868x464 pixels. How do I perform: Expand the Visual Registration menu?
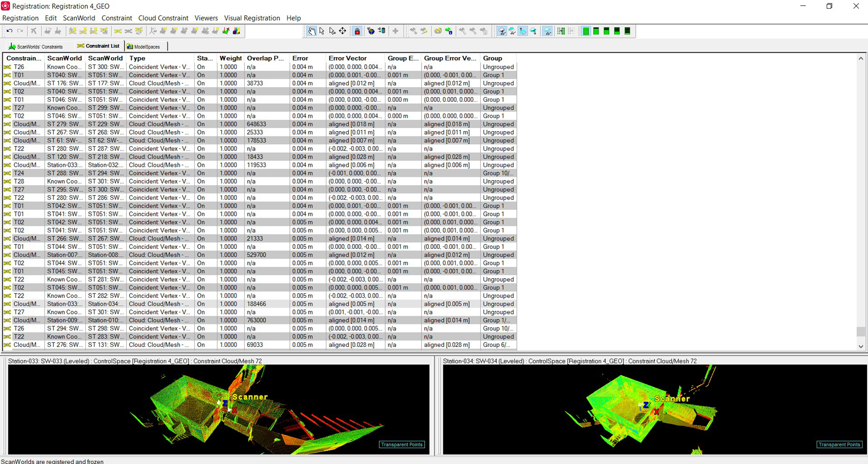(x=252, y=18)
